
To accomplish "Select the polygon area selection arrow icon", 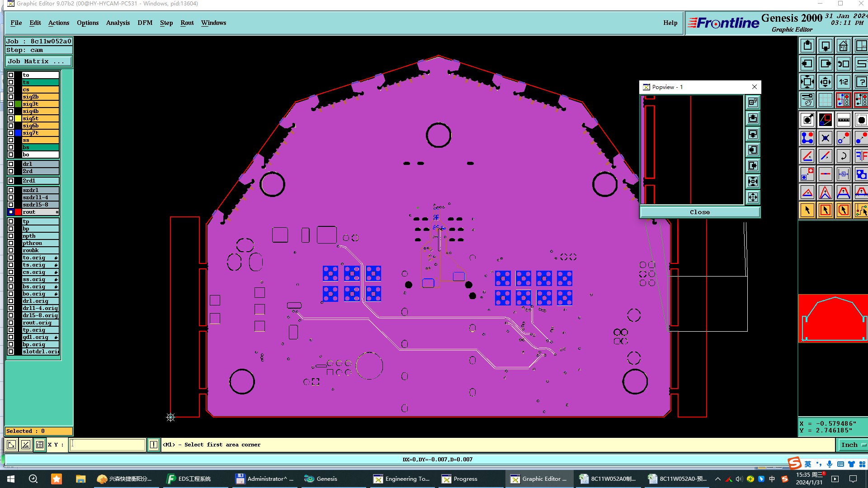I will coord(843,211).
